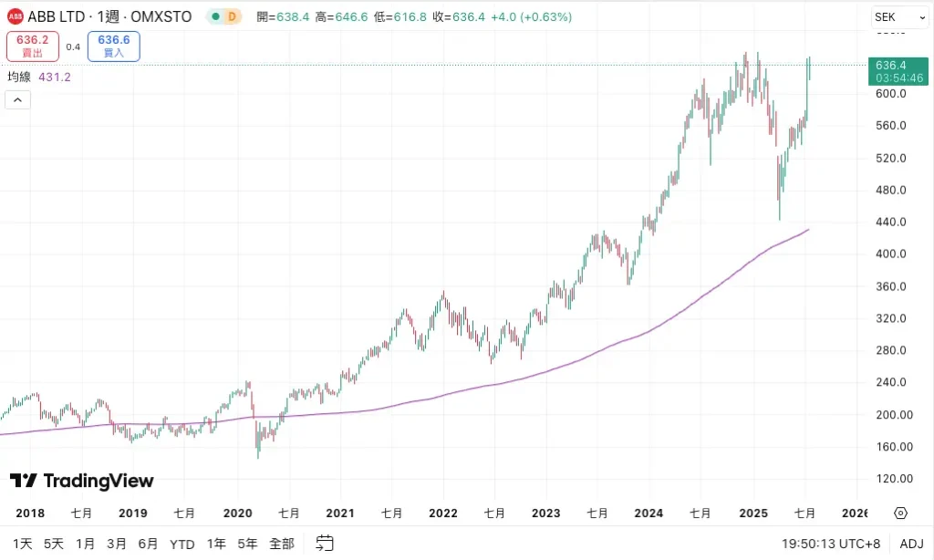Click the orange D delayed-data badge
934x560 pixels.
click(232, 16)
